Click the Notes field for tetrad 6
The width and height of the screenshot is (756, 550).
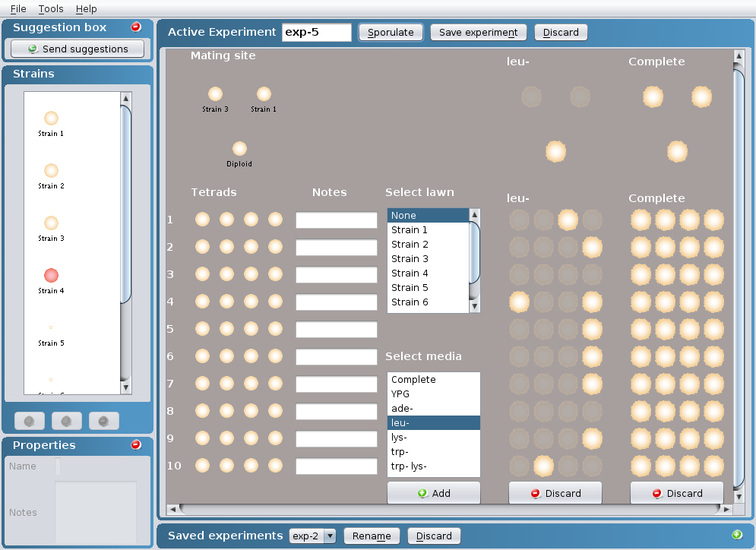tap(337, 357)
